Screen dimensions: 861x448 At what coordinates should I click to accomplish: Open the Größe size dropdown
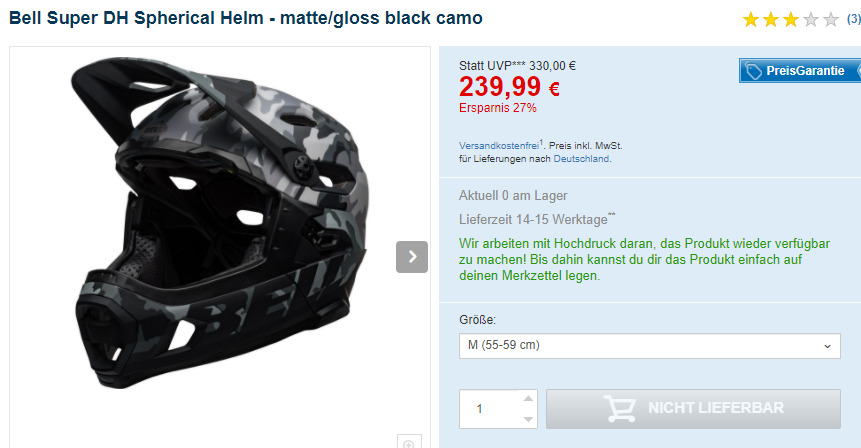tap(648, 346)
